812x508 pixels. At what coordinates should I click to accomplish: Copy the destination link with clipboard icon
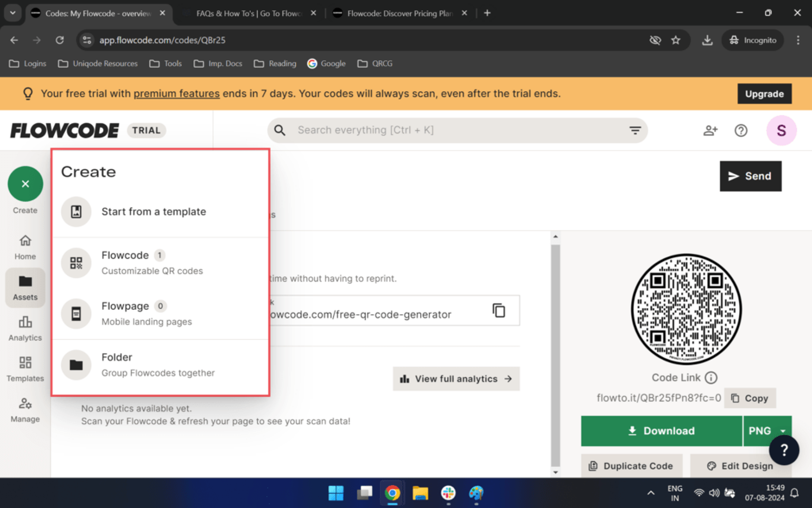[499, 310]
